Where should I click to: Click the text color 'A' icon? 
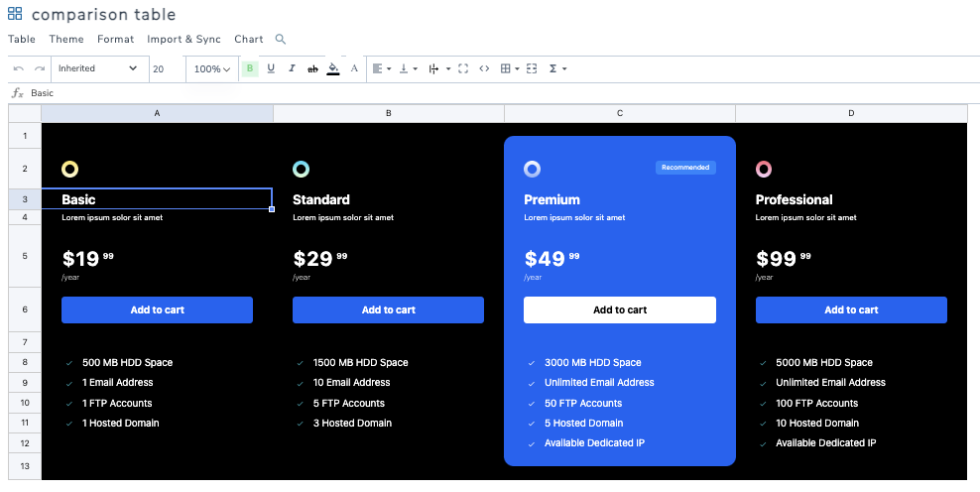pos(354,68)
